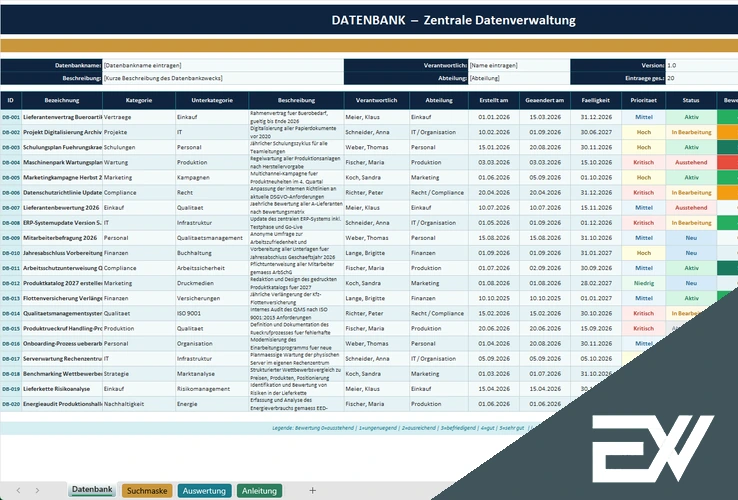Select the Organisation subcategory cell of DB-016
Screen dimensions: 738x500
click(212, 344)
